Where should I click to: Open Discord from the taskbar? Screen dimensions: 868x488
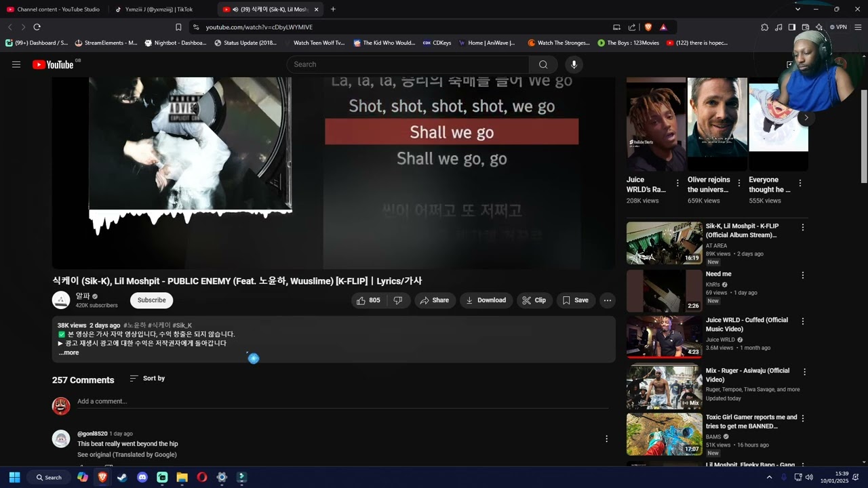[x=142, y=477]
